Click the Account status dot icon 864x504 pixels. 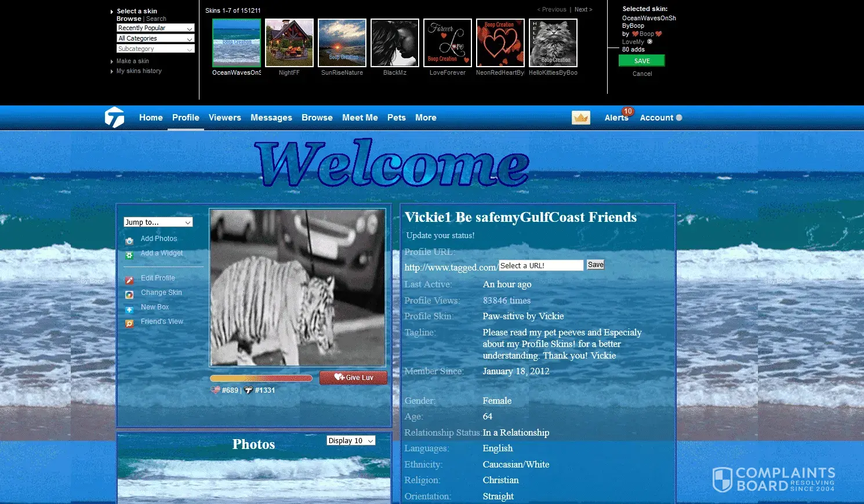pos(679,118)
